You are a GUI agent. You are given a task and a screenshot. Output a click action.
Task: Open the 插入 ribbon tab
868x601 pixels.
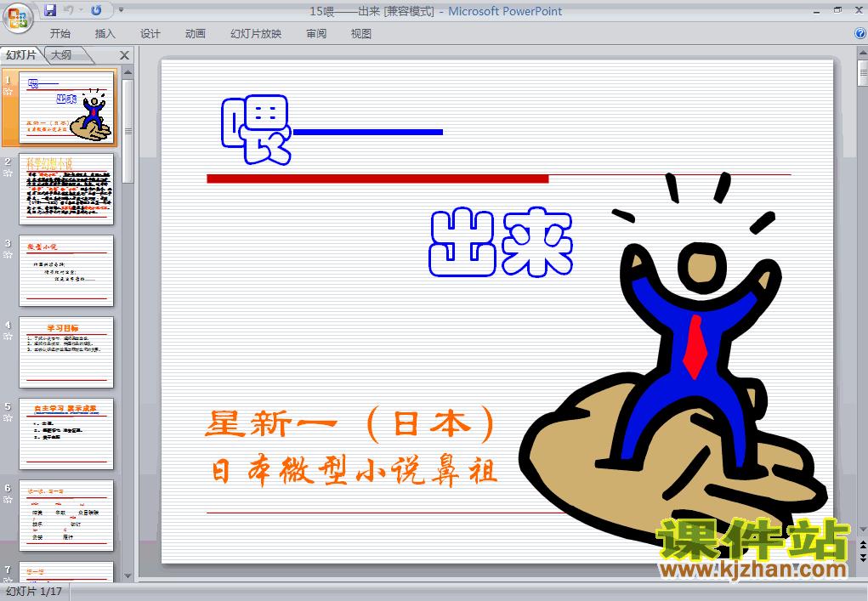coord(105,34)
